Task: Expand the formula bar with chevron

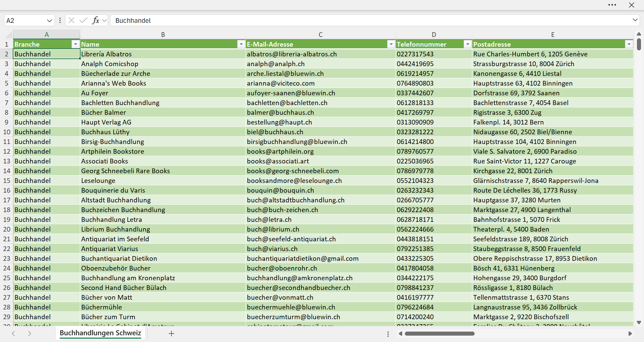Action: click(x=635, y=20)
